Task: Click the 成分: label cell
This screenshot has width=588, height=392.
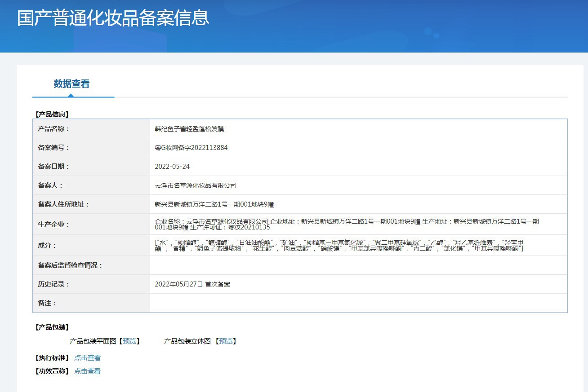Action: (x=91, y=245)
